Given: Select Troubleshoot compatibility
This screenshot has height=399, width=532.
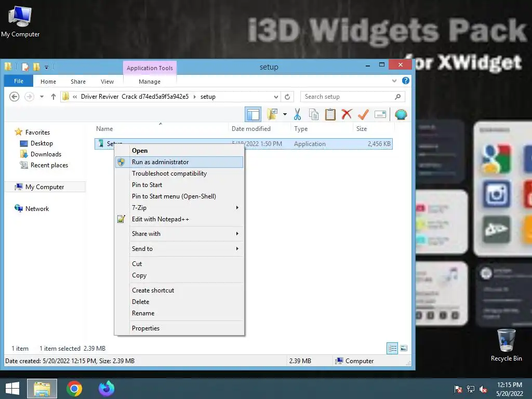Looking at the screenshot, I should 179,174.
